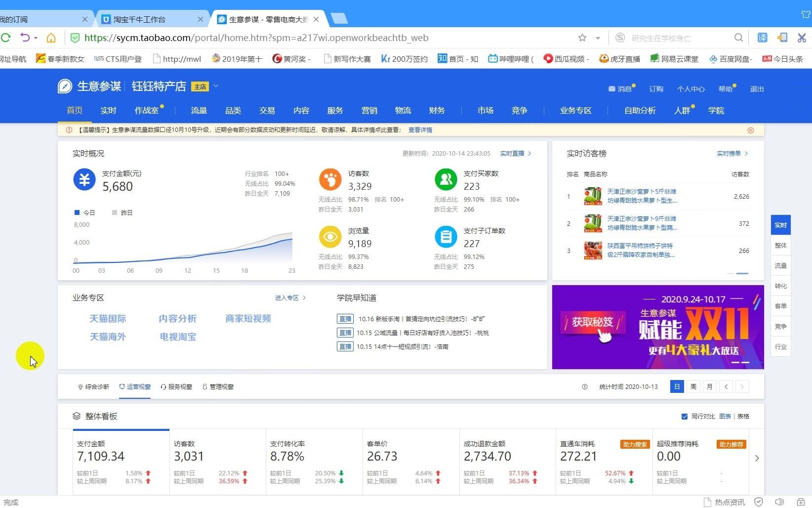Click the translate icon in browser toolbar
The width and height of the screenshot is (812, 508).
point(763,38)
